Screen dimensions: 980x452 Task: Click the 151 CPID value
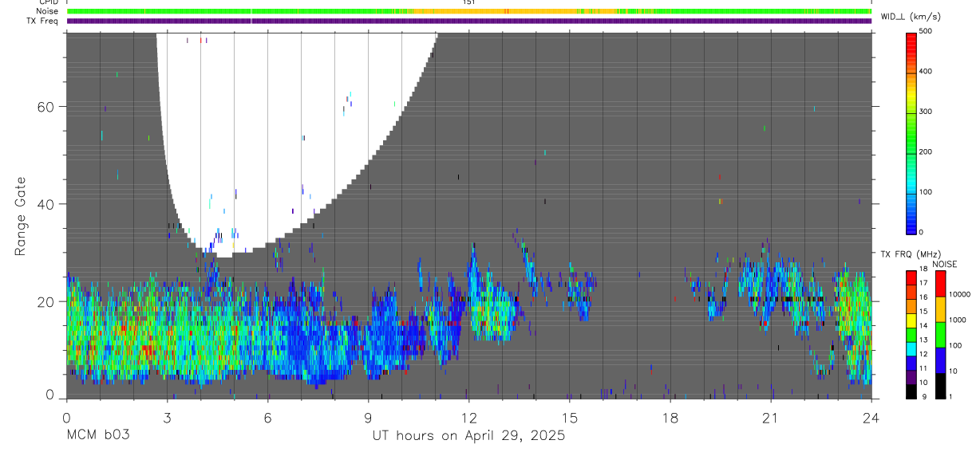[x=468, y=2]
